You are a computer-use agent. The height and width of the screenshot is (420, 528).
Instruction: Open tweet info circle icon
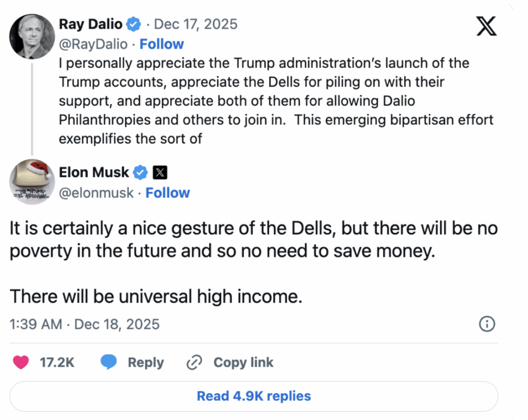coord(487,324)
